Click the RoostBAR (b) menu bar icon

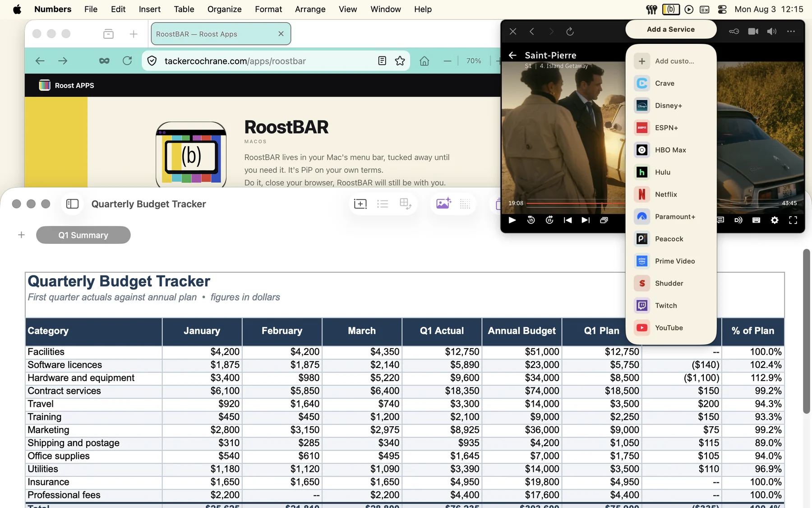[x=671, y=9]
